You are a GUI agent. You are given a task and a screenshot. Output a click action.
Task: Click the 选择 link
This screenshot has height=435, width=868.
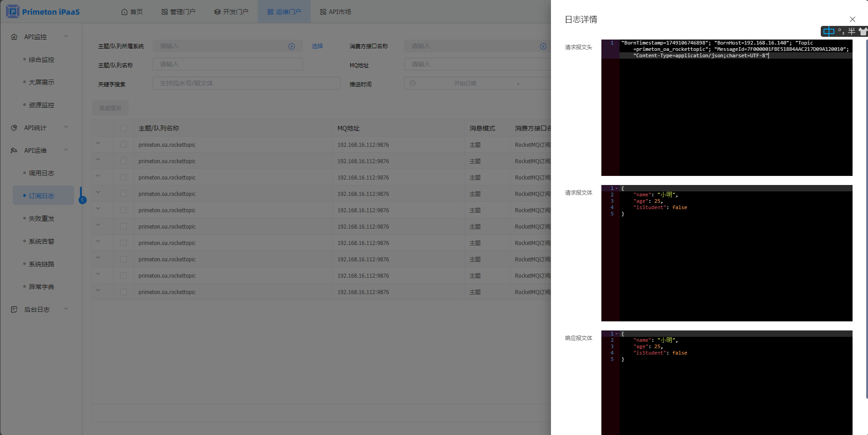(317, 46)
